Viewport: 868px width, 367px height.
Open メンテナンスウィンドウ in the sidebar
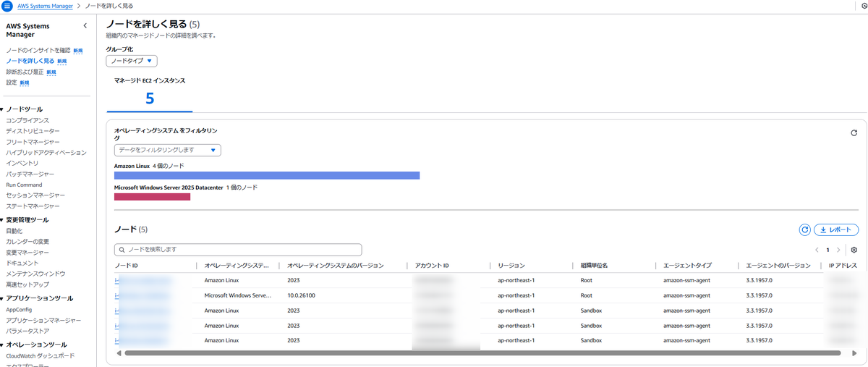[35, 274]
